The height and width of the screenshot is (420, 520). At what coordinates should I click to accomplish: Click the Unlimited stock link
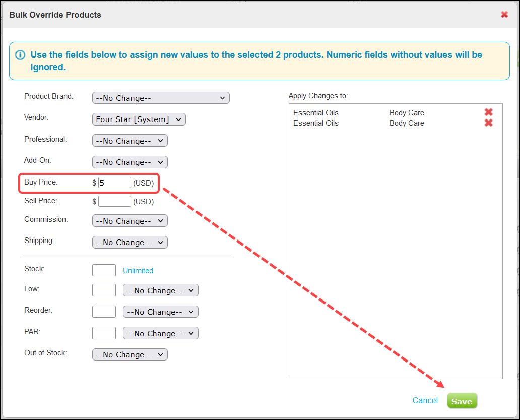click(138, 271)
